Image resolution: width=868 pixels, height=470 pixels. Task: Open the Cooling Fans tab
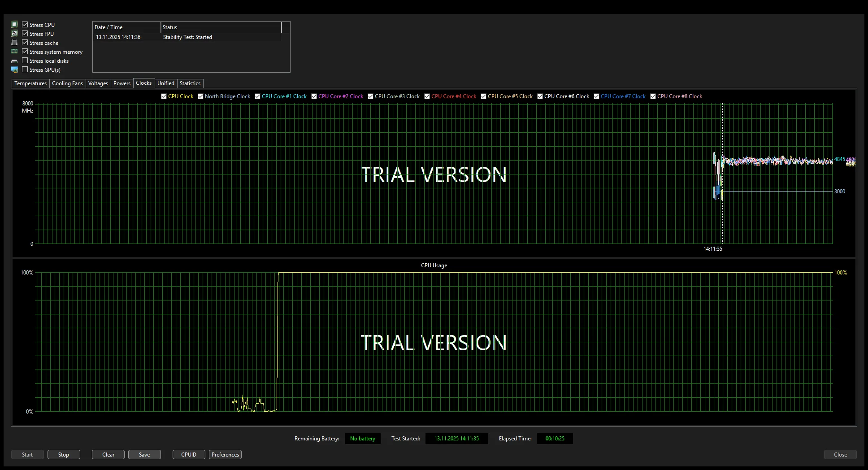[x=67, y=83]
